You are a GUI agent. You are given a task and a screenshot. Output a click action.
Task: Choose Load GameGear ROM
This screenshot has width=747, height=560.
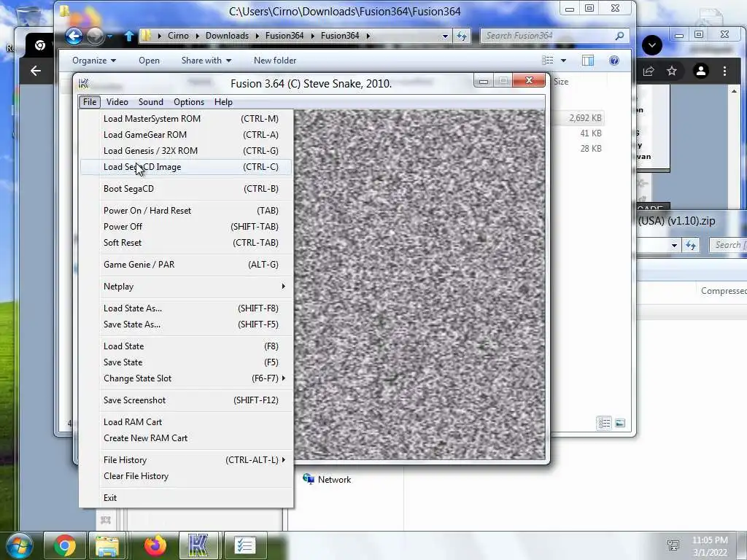point(186,135)
